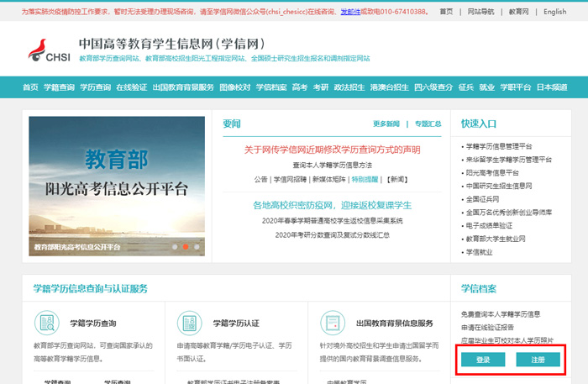Open the 学籍学历查询 service icon
Image resolution: width=588 pixels, height=384 pixels.
click(x=46, y=323)
